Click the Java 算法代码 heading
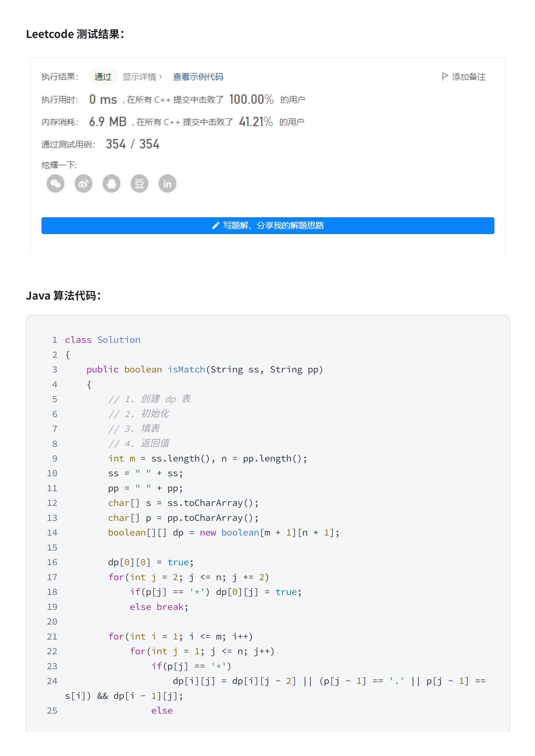The width and height of the screenshot is (535, 756). click(x=63, y=295)
